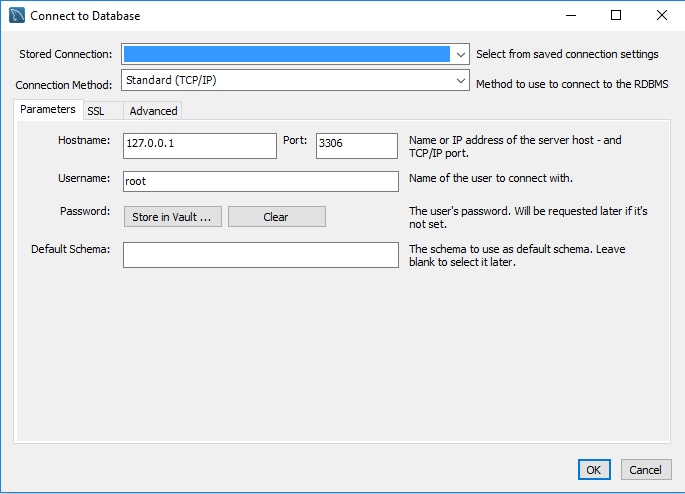
Task: Click the empty Default Schema field
Action: pos(260,255)
